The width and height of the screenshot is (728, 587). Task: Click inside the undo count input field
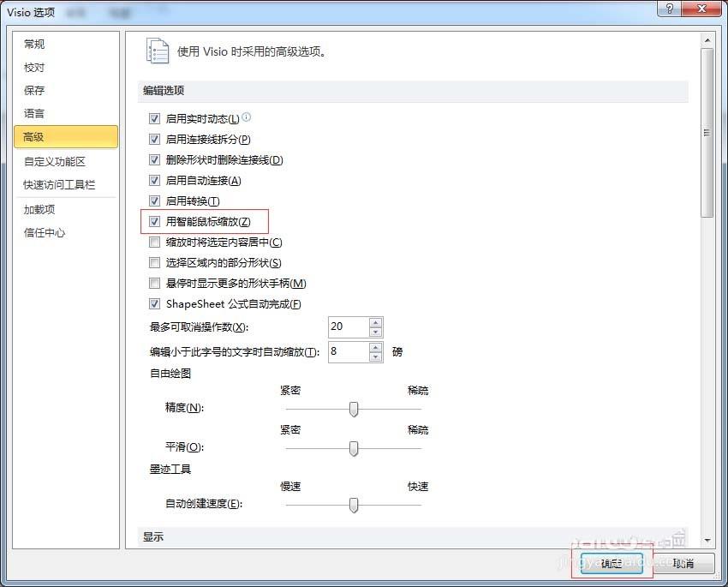tap(347, 326)
